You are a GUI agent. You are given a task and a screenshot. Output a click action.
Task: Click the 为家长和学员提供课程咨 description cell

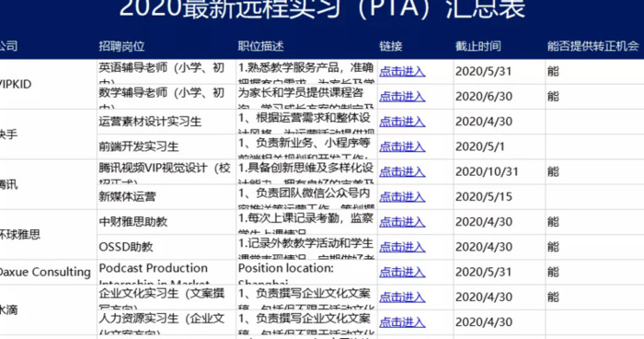coord(306,97)
